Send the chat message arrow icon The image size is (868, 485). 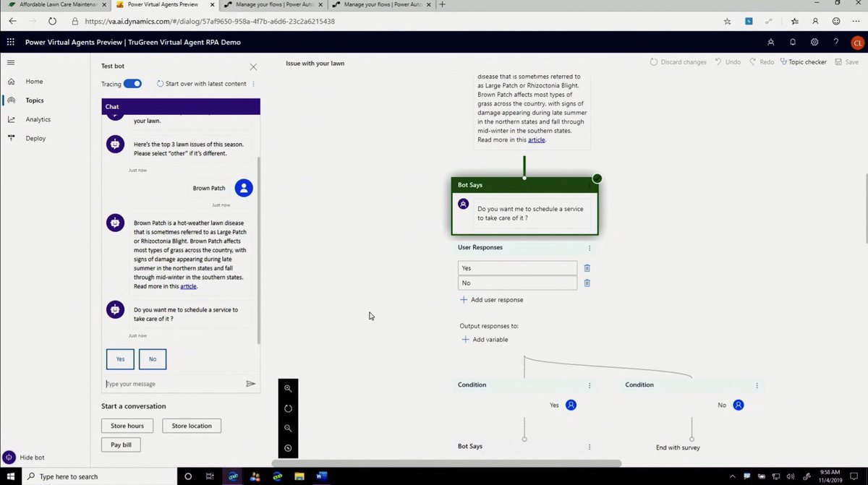(x=250, y=384)
